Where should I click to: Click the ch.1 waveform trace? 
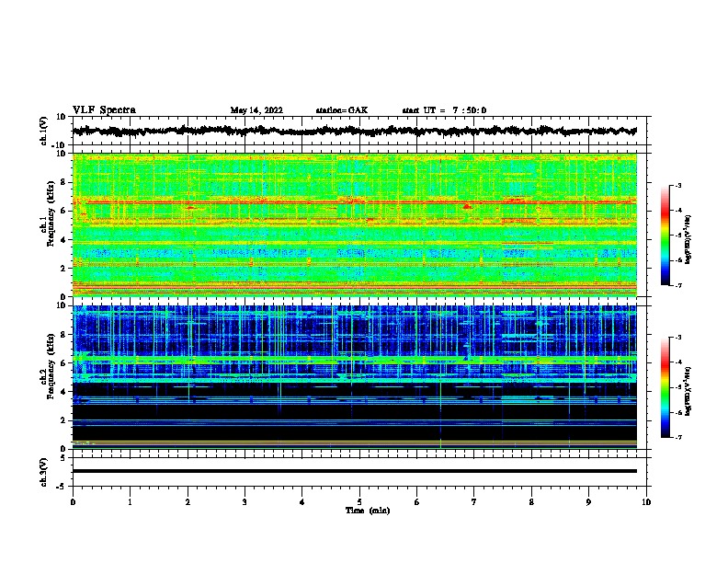355,131
